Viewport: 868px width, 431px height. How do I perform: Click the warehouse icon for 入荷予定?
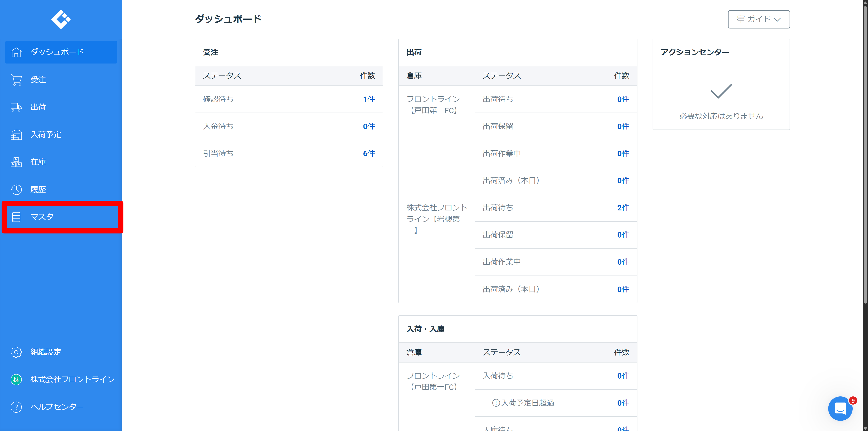(16, 135)
